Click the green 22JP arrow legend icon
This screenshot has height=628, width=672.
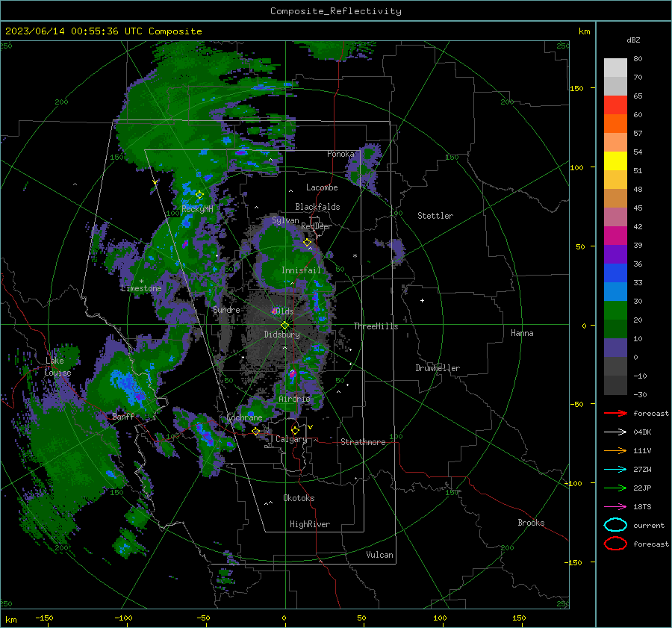click(x=615, y=488)
